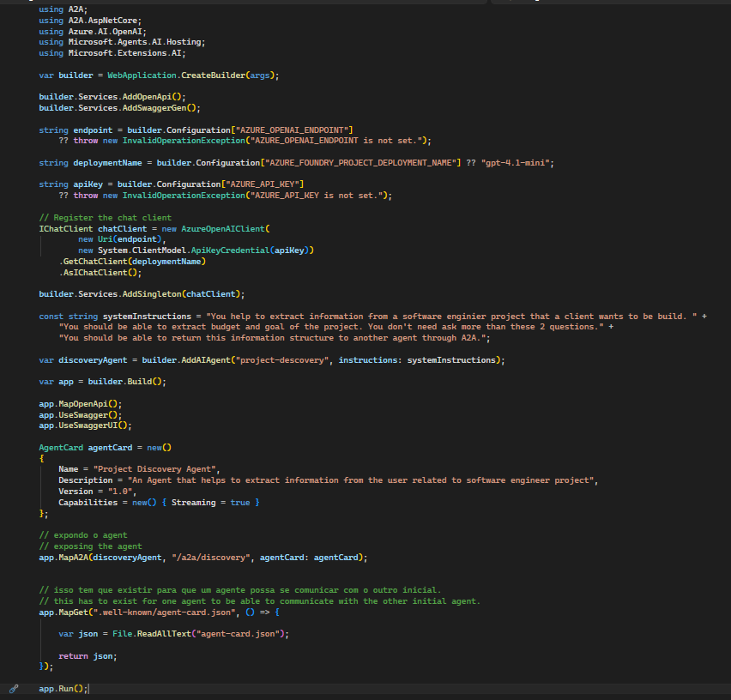Click the "return json;" statement
Image resolution: width=731 pixels, height=700 pixels.
click(88, 656)
